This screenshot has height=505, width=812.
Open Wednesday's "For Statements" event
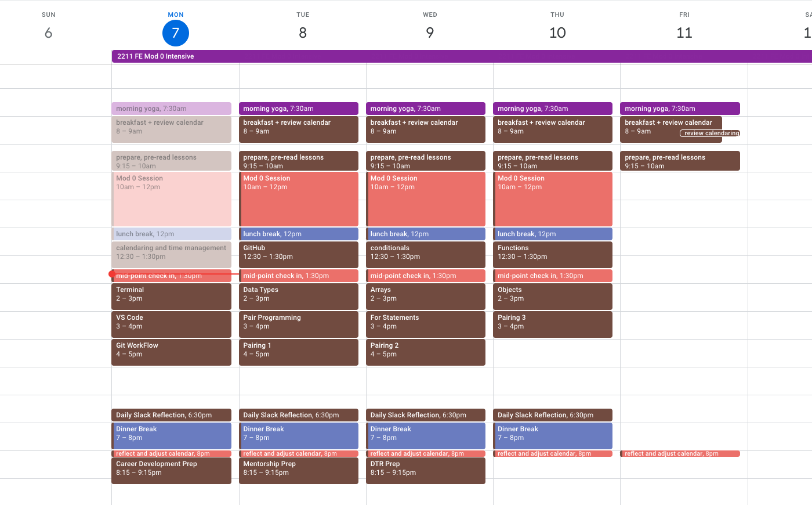click(x=425, y=324)
